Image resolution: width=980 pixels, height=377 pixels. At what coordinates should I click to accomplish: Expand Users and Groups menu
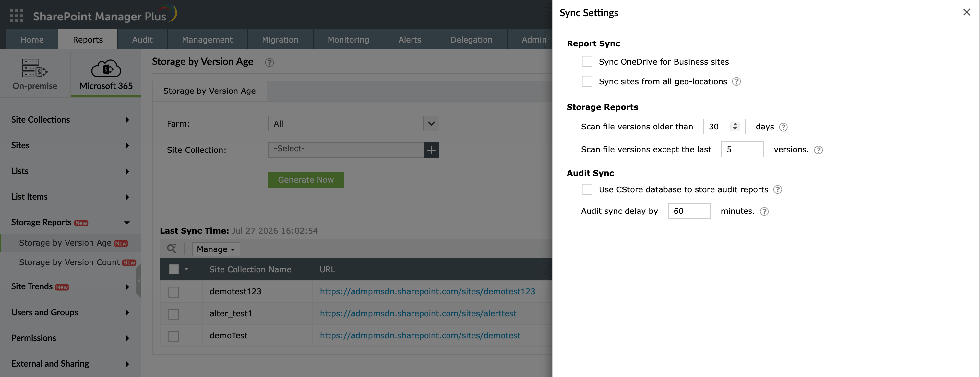tap(70, 312)
